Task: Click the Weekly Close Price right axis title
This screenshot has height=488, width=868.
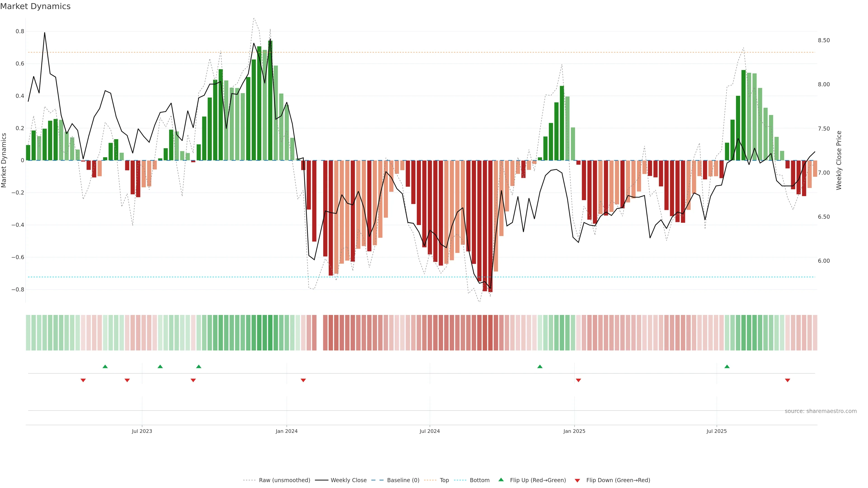Action: point(839,160)
